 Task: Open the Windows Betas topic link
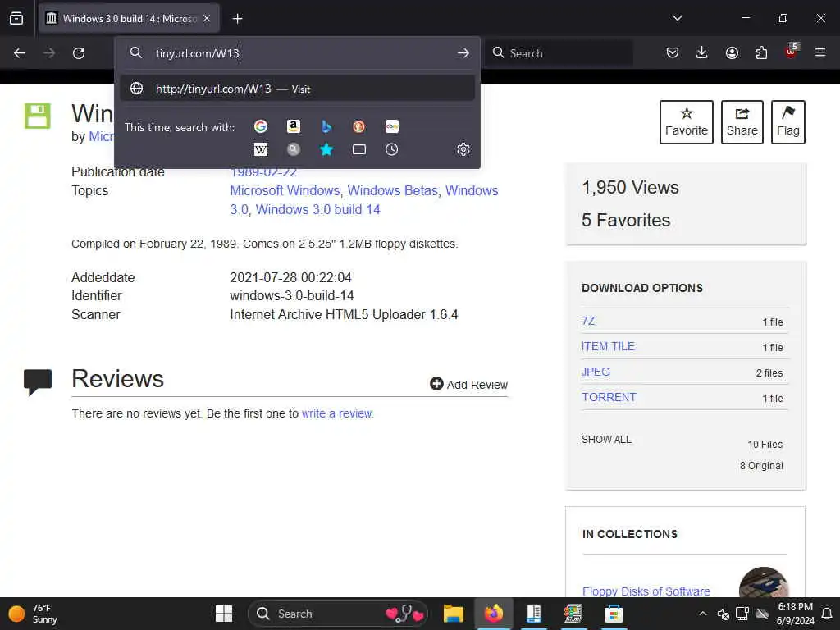393,190
